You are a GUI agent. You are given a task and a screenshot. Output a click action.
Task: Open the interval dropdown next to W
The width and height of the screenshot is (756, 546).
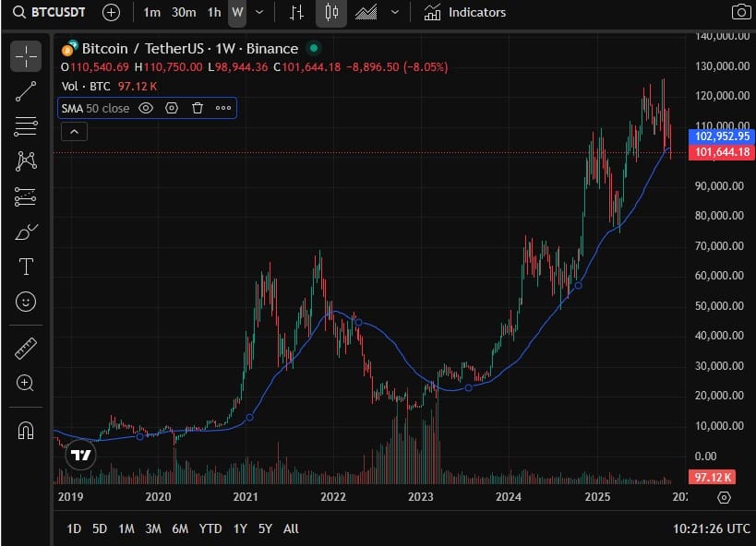click(x=258, y=13)
